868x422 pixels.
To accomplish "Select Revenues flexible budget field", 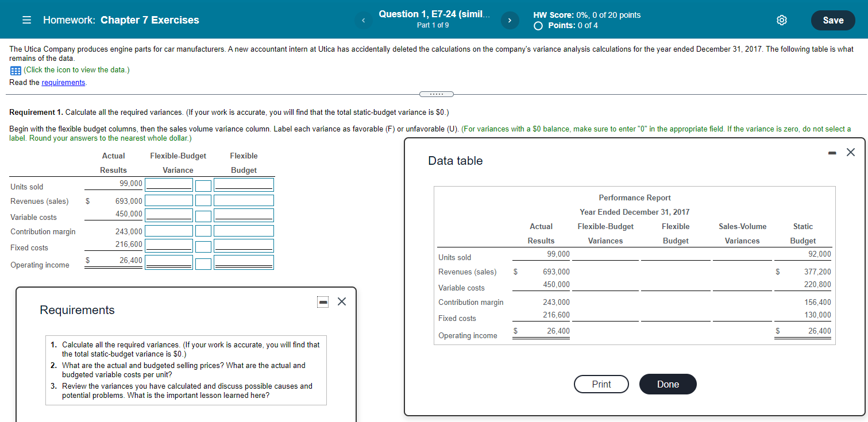I will tap(244, 200).
